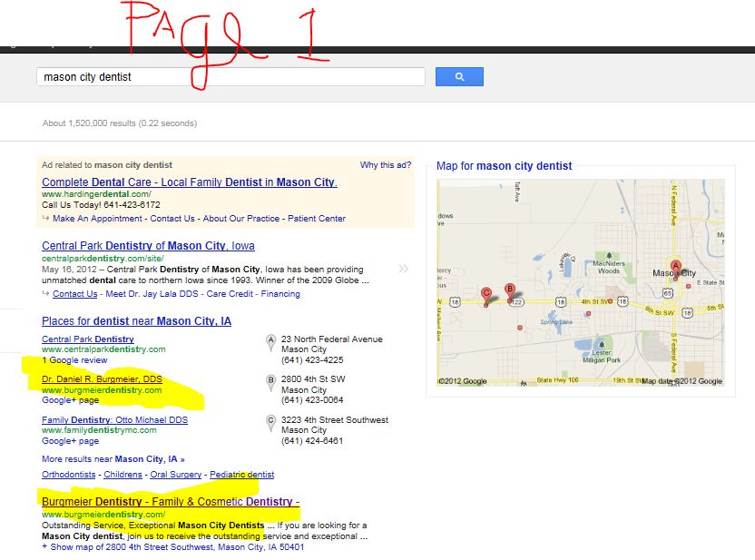Click map pin A in Mason City
755x560 pixels.
(x=675, y=270)
